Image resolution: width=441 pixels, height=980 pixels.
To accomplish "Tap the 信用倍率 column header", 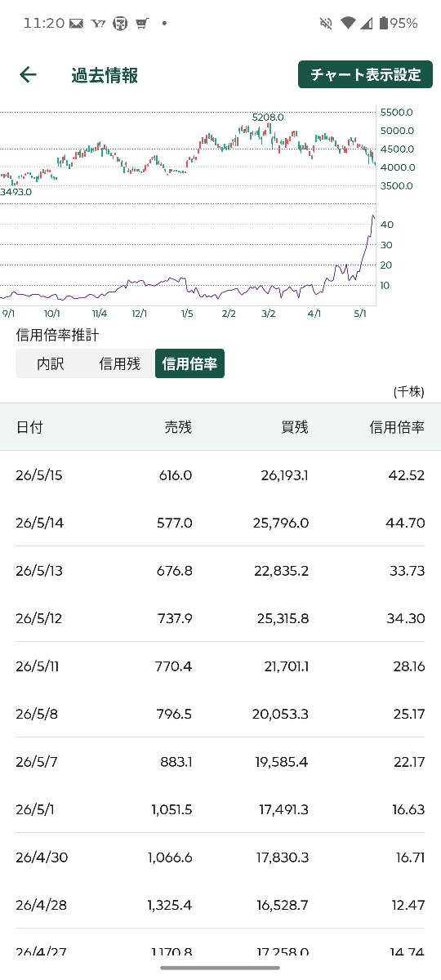I will pos(397,427).
